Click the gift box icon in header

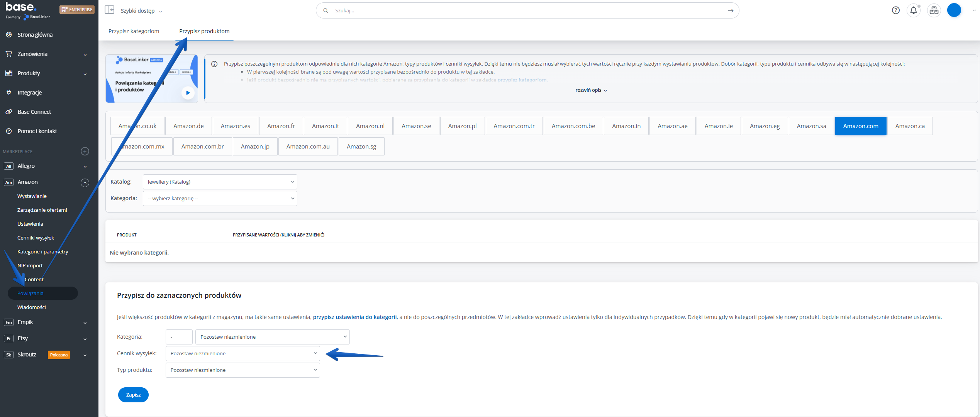[934, 10]
